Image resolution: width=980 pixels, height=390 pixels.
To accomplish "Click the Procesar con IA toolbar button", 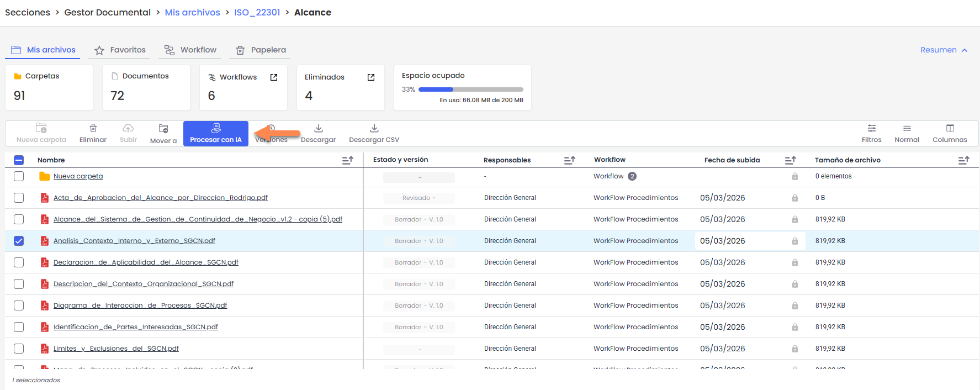I will (x=215, y=134).
